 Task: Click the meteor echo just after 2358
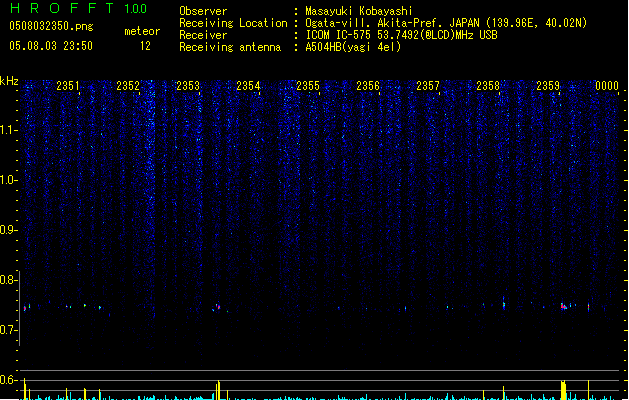504,304
